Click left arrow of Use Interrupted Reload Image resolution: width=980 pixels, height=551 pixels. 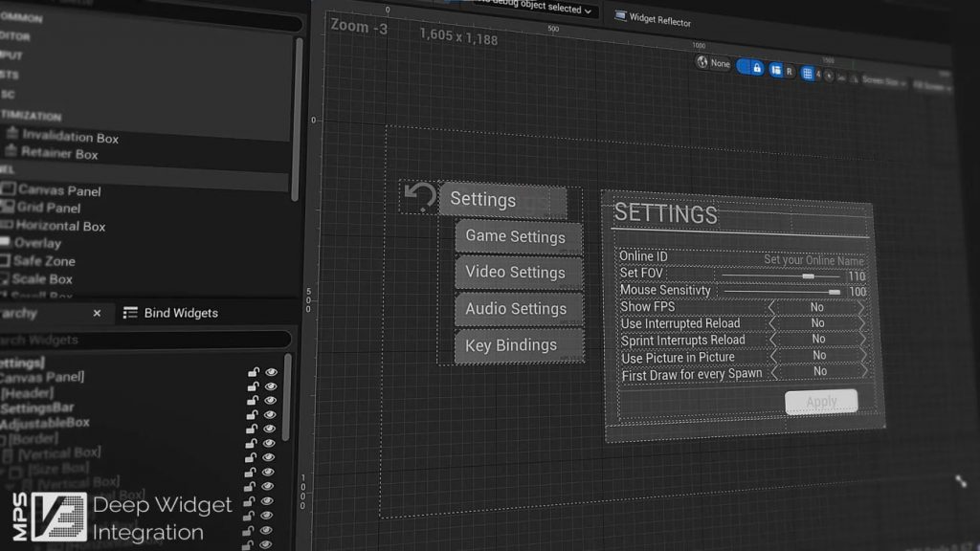tap(772, 323)
